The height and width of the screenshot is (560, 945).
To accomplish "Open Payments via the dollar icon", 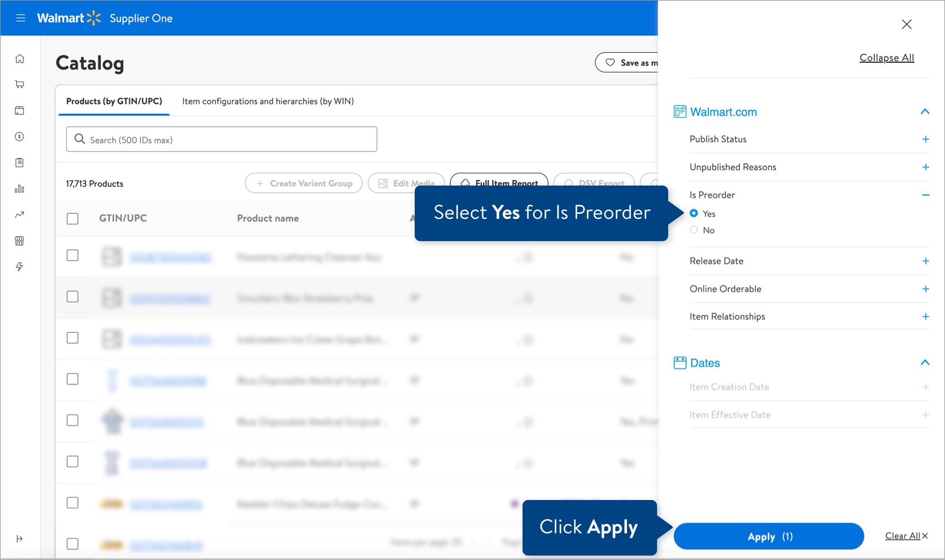I will [x=20, y=136].
